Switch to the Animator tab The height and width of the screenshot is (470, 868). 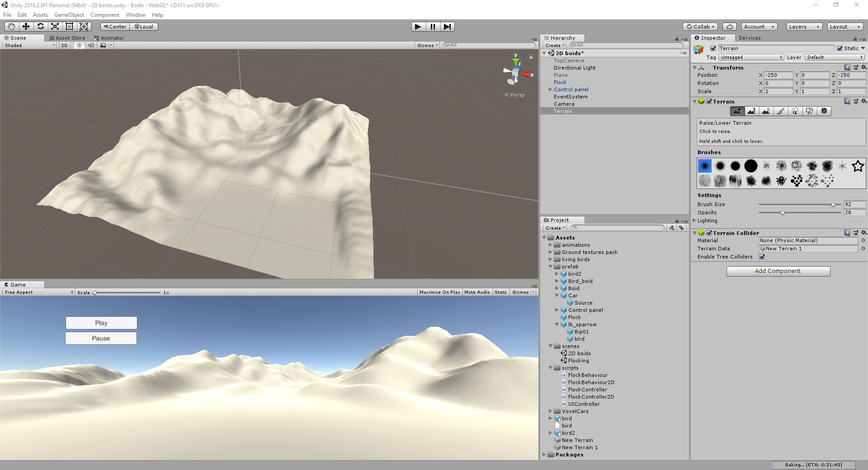(x=109, y=38)
